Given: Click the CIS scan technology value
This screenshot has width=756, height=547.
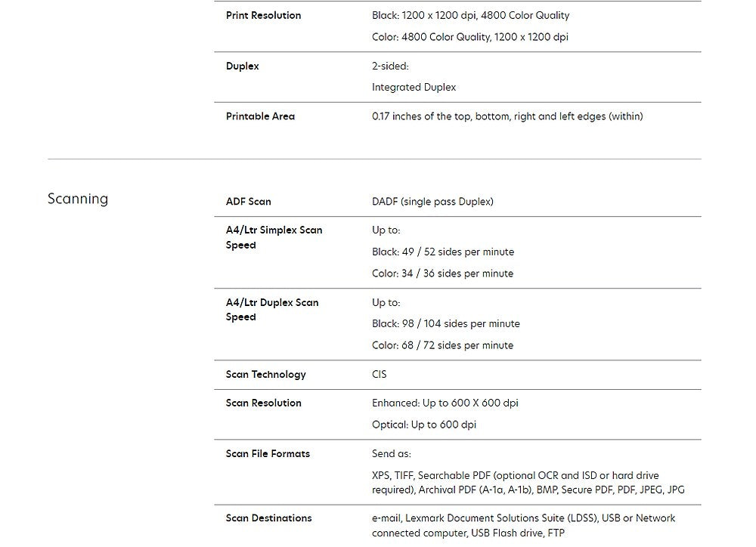Looking at the screenshot, I should tap(380, 375).
